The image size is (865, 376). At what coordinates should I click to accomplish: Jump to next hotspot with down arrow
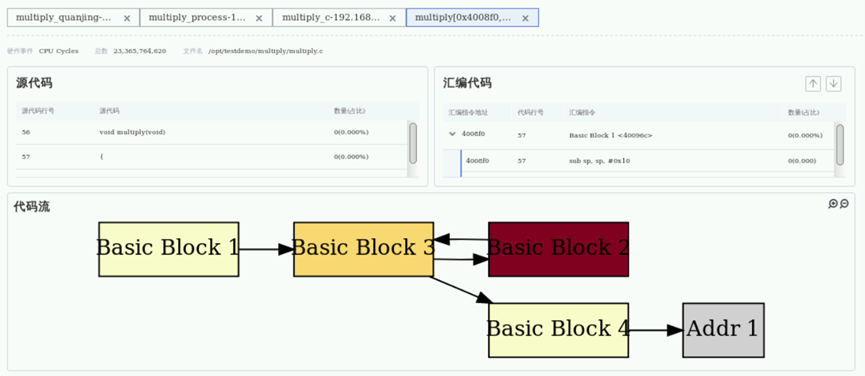(x=833, y=84)
